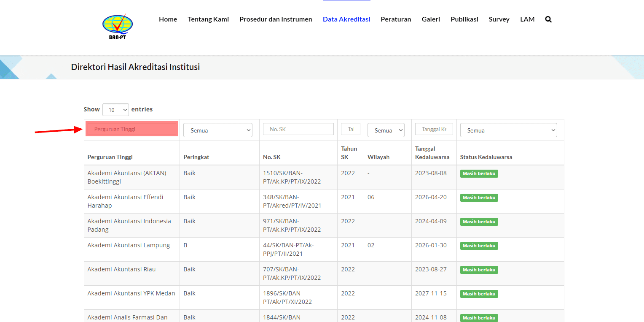Open the Status Kedaluwarsa Semua dropdown
644x322 pixels.
508,130
